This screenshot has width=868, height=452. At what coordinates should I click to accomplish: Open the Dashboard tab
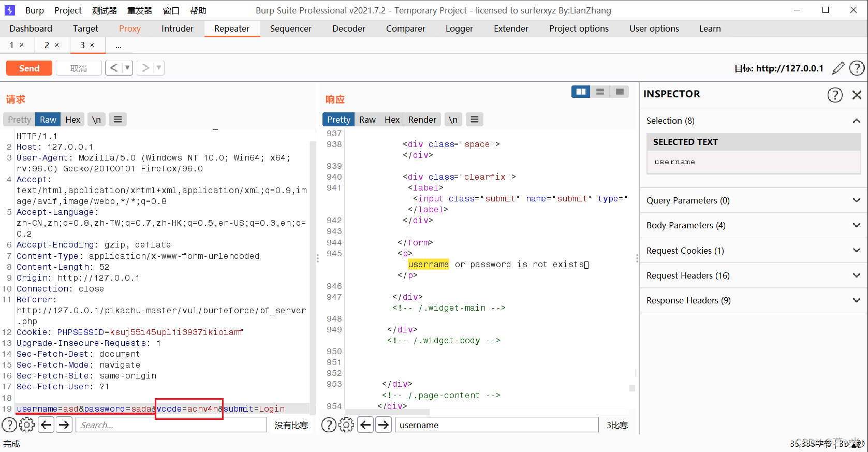(31, 28)
